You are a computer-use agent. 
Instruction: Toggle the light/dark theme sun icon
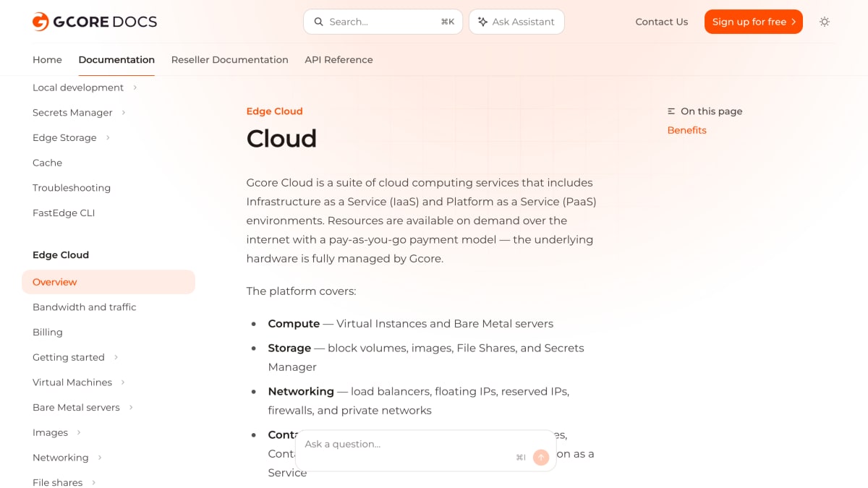[825, 22]
